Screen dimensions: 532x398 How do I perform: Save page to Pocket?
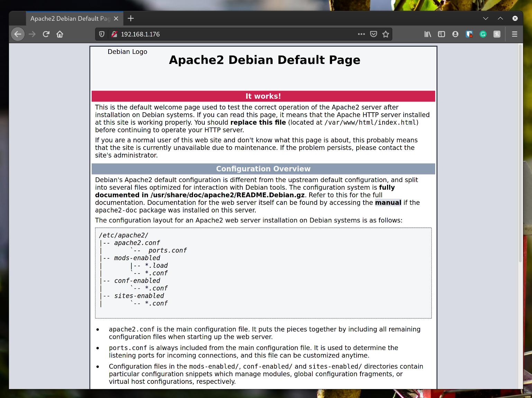[374, 34]
